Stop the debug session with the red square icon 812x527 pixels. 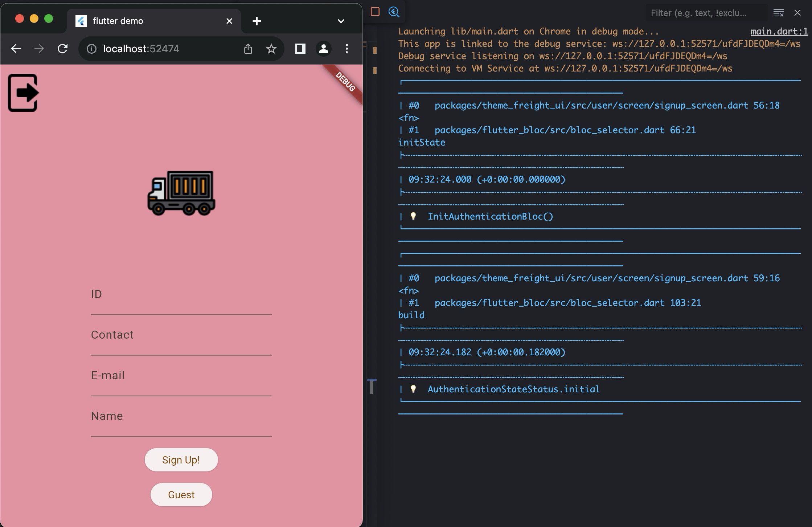point(375,12)
